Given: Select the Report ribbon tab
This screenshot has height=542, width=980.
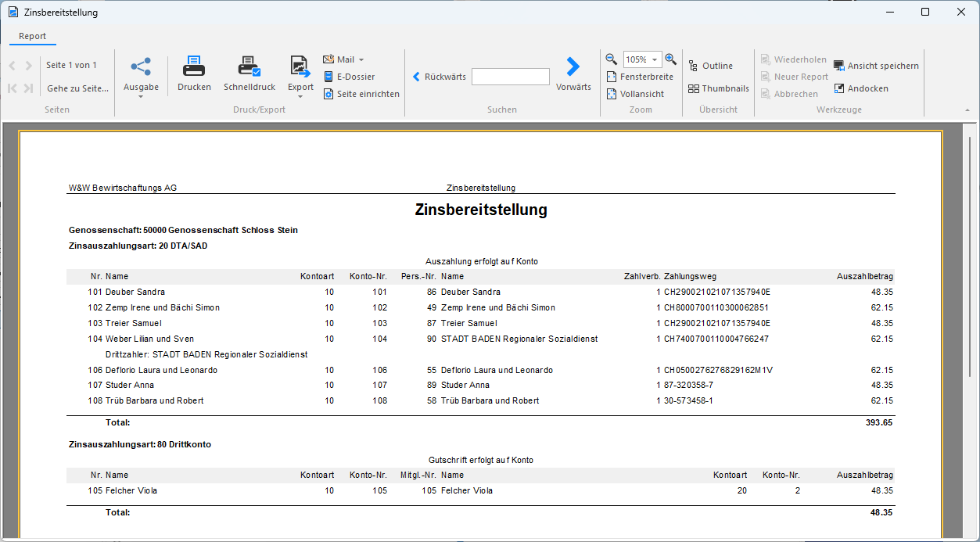Looking at the screenshot, I should (x=33, y=36).
